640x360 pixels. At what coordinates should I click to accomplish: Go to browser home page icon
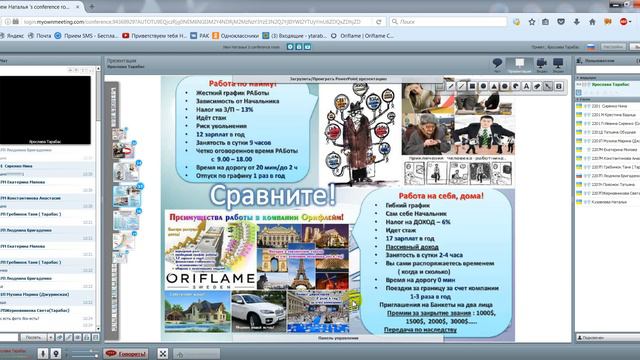click(592, 22)
